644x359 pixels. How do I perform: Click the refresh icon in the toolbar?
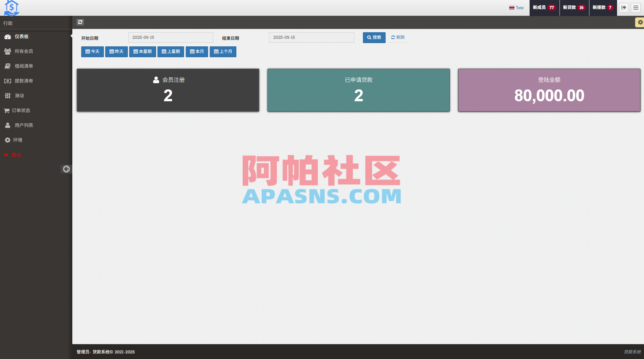80,22
